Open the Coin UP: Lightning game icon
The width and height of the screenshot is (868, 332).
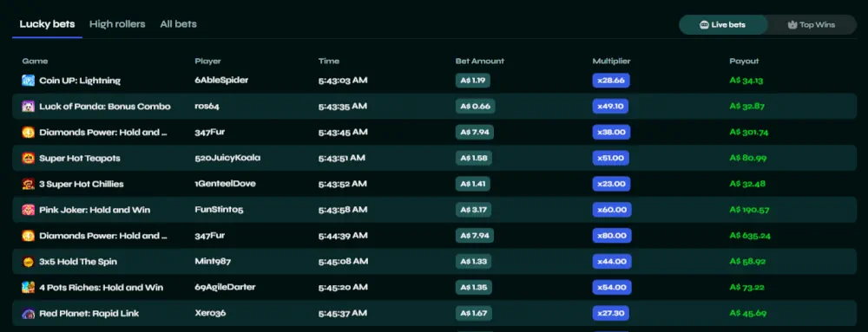point(29,81)
